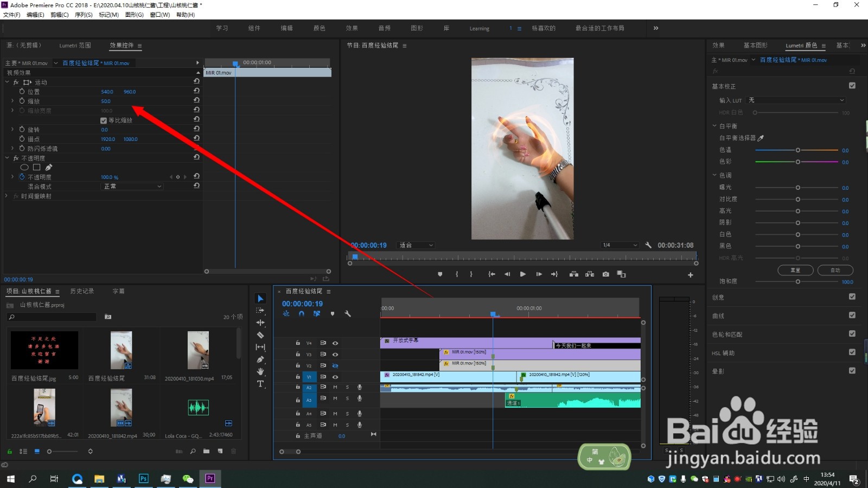Toggle V2 track output eye
The height and width of the screenshot is (488, 868).
click(335, 366)
